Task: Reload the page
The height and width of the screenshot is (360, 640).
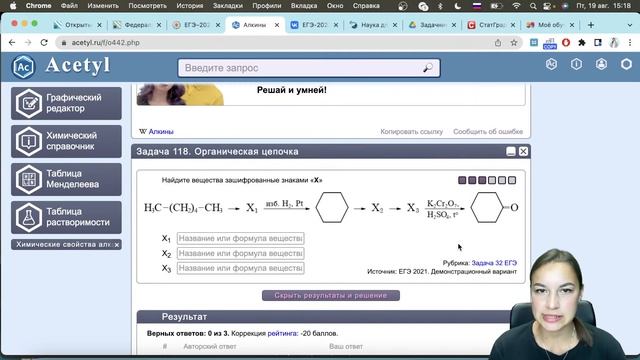Action: coord(44,42)
